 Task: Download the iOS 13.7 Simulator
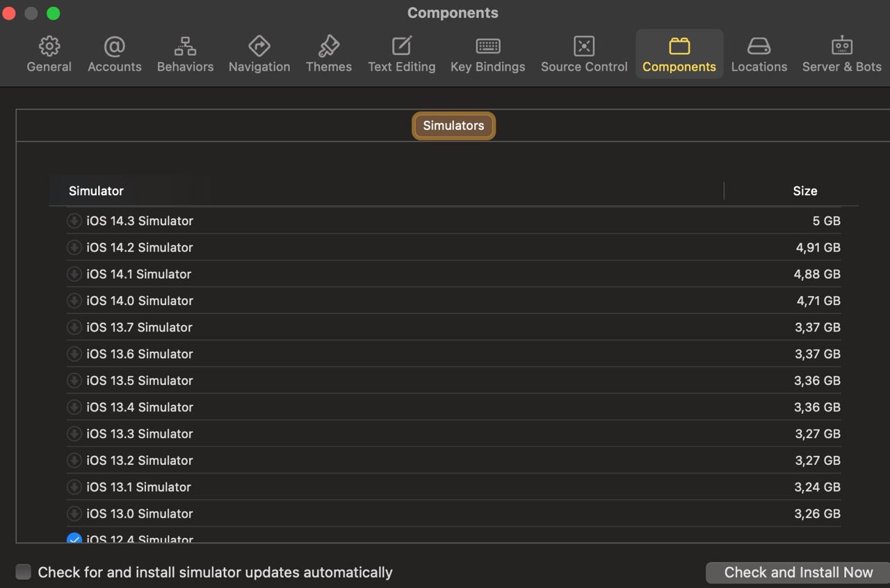click(74, 327)
